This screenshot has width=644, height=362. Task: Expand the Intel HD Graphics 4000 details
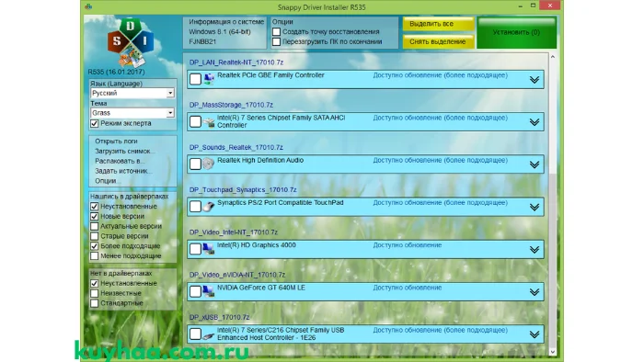click(535, 249)
